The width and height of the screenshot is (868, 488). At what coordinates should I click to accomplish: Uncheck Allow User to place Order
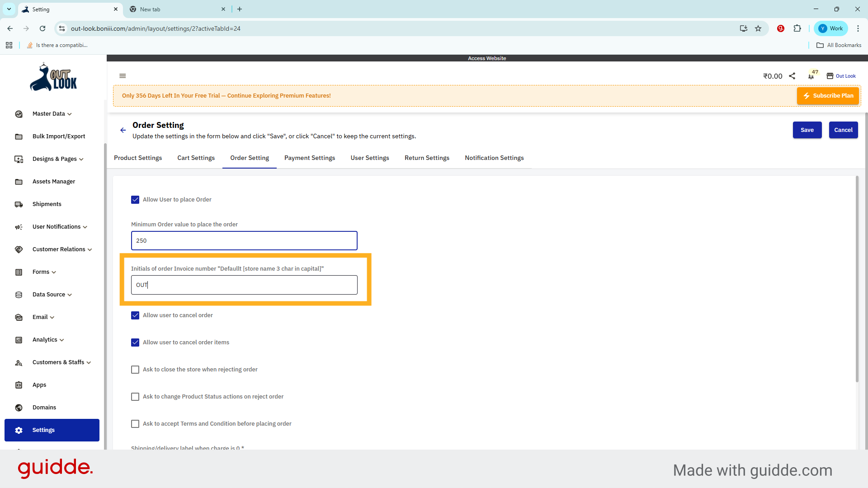tap(135, 200)
